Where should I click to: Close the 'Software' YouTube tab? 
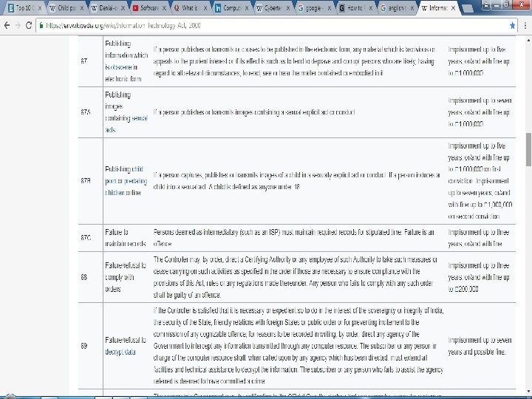coord(165,8)
